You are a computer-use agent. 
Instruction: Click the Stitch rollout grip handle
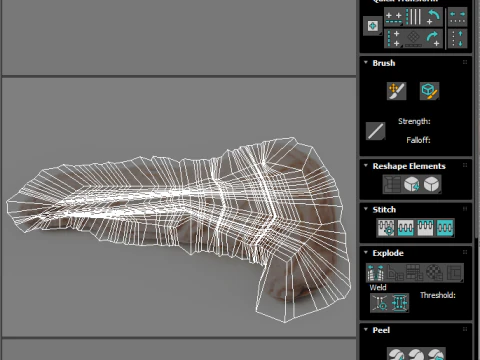click(465, 209)
